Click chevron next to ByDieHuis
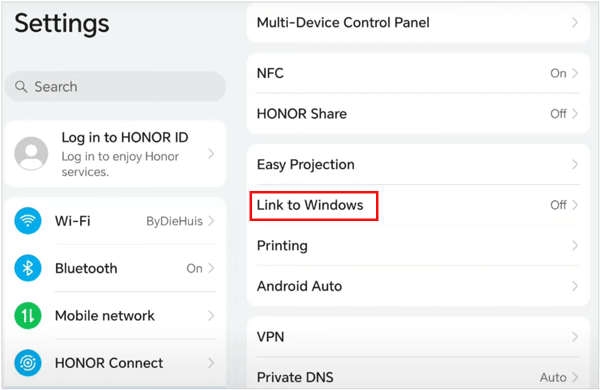600x390 pixels. [211, 221]
